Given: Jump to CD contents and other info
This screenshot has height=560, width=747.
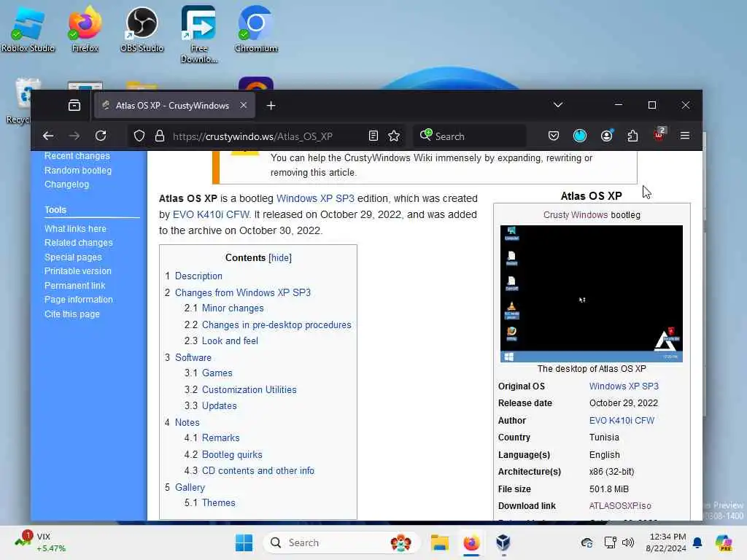Looking at the screenshot, I should pos(258,471).
